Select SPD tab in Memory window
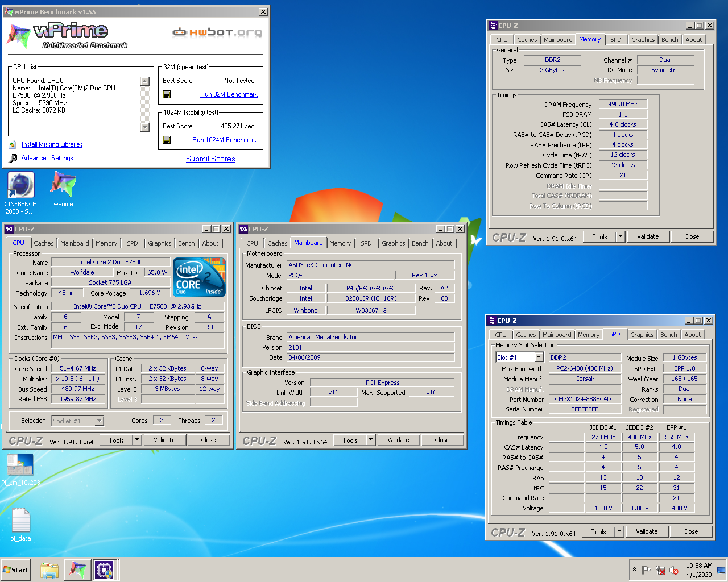This screenshot has width=728, height=582. tap(616, 40)
